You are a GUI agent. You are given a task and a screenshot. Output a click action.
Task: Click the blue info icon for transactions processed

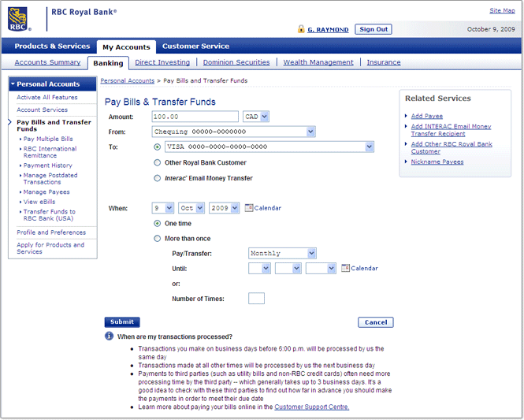(109, 336)
